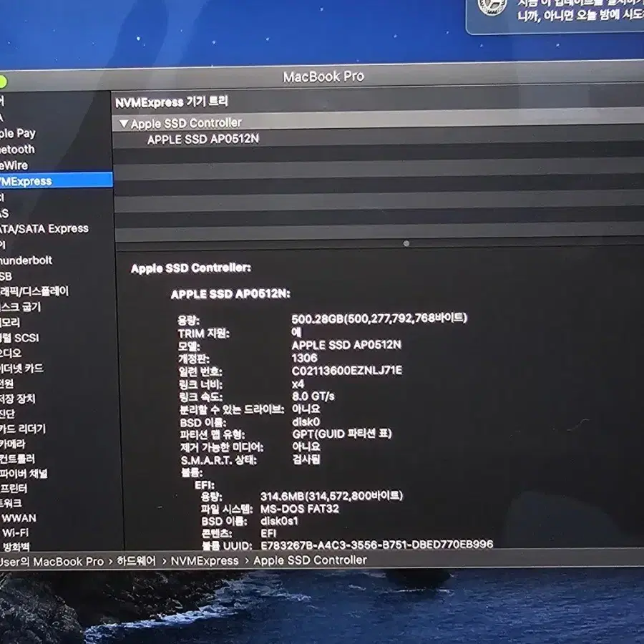
Task: Click EFI capacity 314.6MB(314,572,800바이트)
Action: click(332, 496)
